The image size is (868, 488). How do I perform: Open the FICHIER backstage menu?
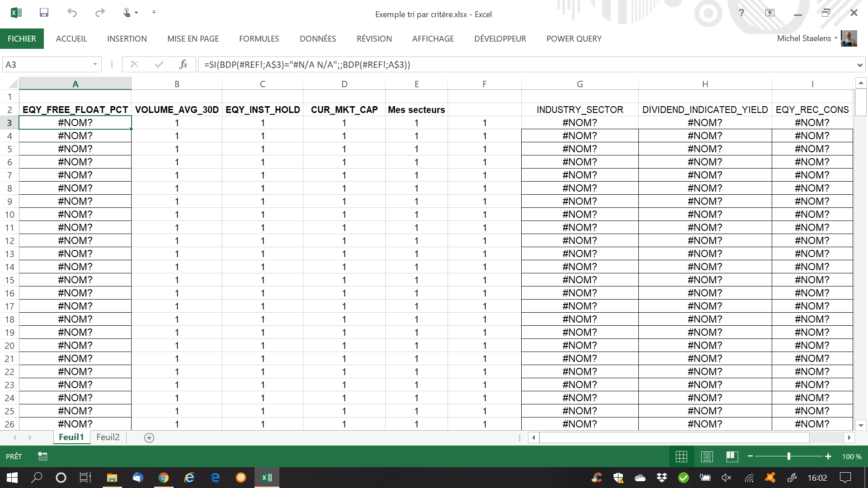tap(22, 39)
